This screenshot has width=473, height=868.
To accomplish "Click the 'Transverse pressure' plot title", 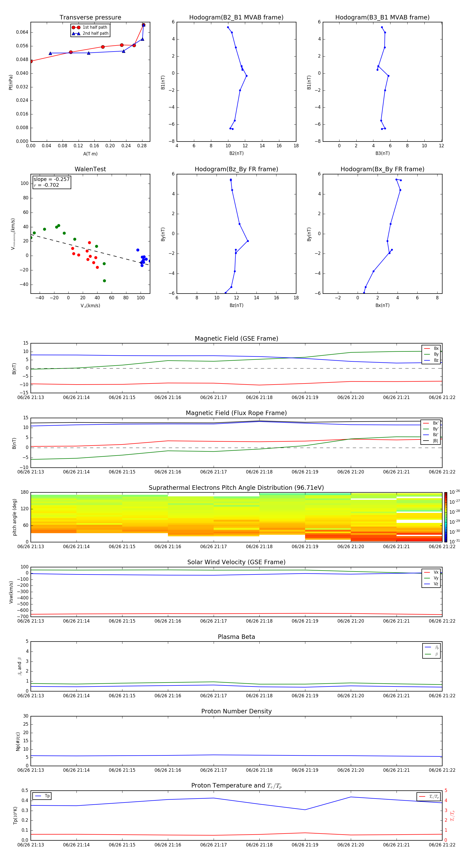I will (90, 18).
